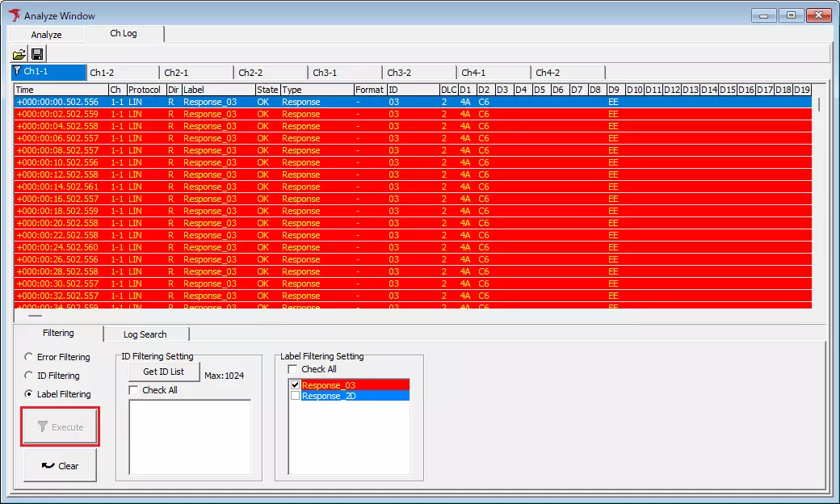Switch to the Analyze tab

46,34
